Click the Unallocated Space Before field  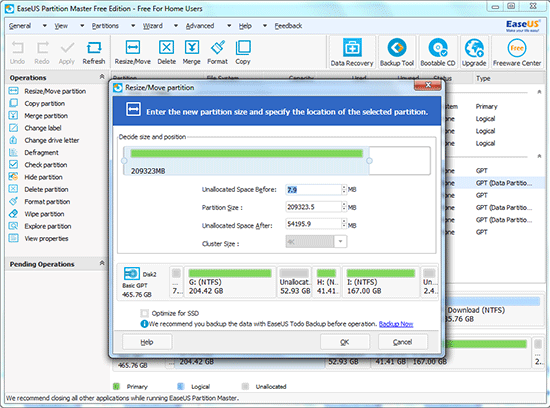point(313,190)
